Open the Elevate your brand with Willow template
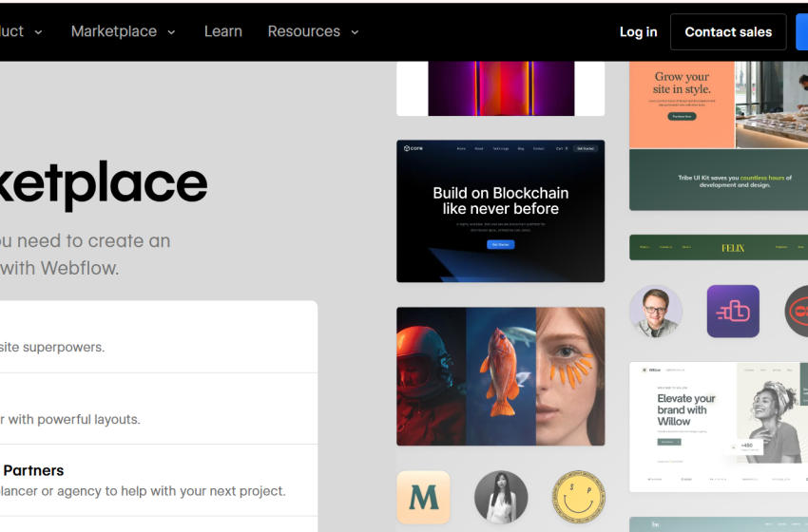808x532 pixels. pyautogui.click(x=719, y=427)
